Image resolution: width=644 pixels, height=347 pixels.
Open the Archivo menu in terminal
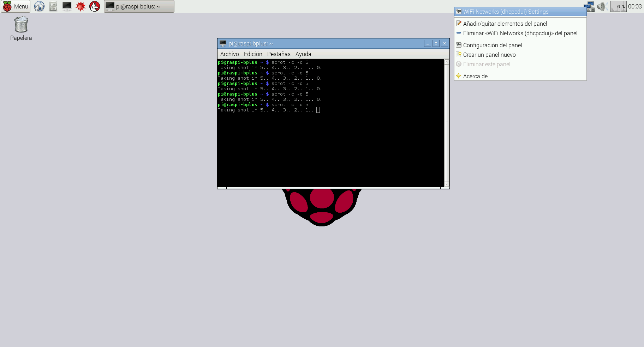tap(229, 54)
